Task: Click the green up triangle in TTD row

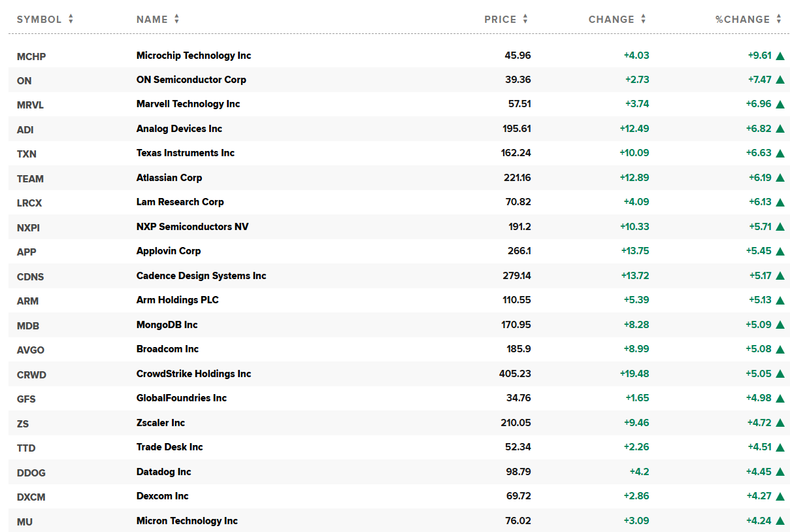Action: coord(780,447)
